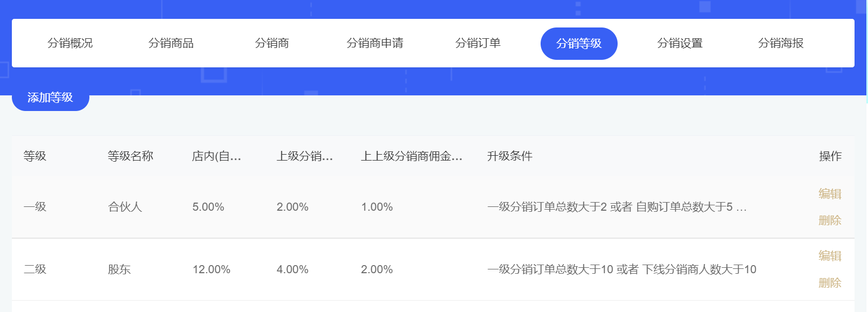Click the truncated 上上级分销商佣金 column header
Viewport: 868px width, 312px height.
tap(411, 156)
